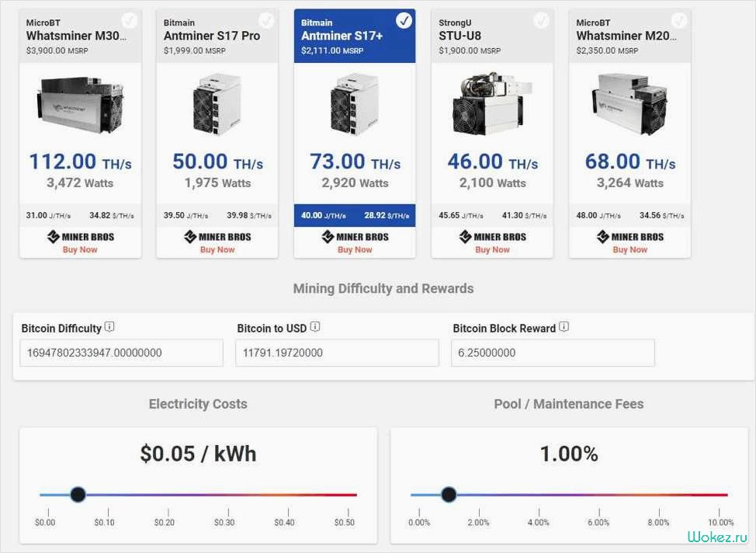Click the Antminer S17 Pro title
The height and width of the screenshot is (553, 756).
[212, 36]
